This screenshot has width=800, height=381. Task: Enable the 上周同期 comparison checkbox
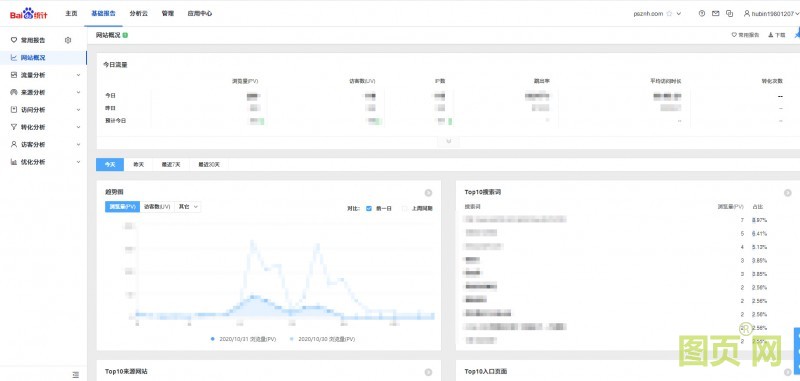point(405,209)
